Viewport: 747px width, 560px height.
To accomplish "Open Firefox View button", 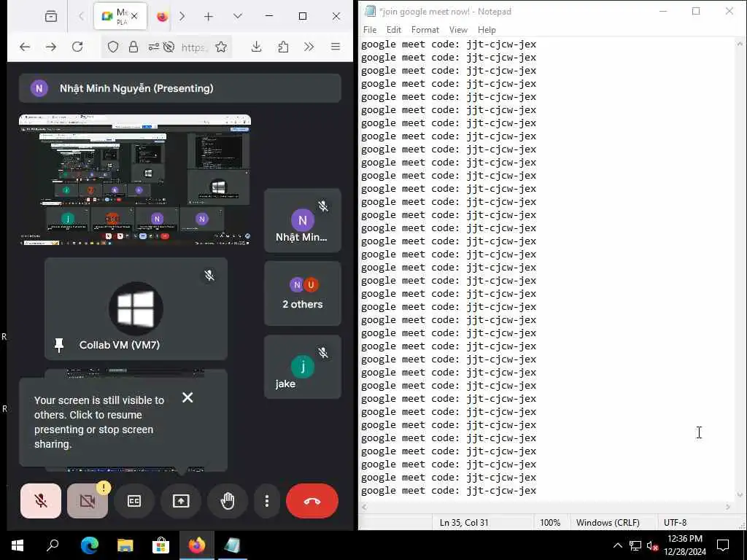I will click(51, 16).
